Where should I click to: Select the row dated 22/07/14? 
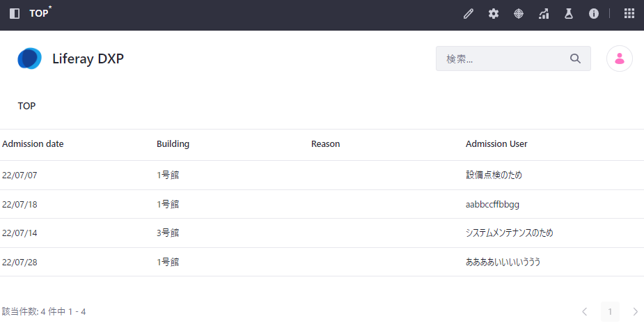pyautogui.click(x=19, y=233)
